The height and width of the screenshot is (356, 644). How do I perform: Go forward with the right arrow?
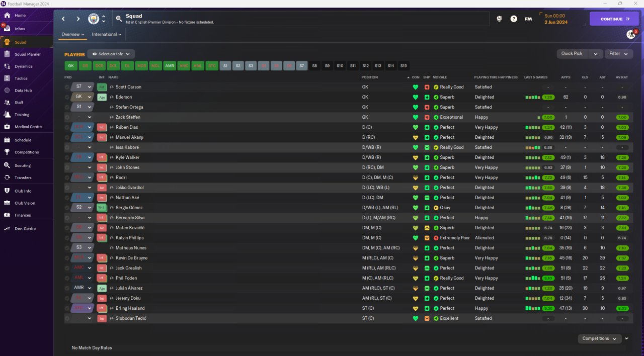pyautogui.click(x=78, y=19)
